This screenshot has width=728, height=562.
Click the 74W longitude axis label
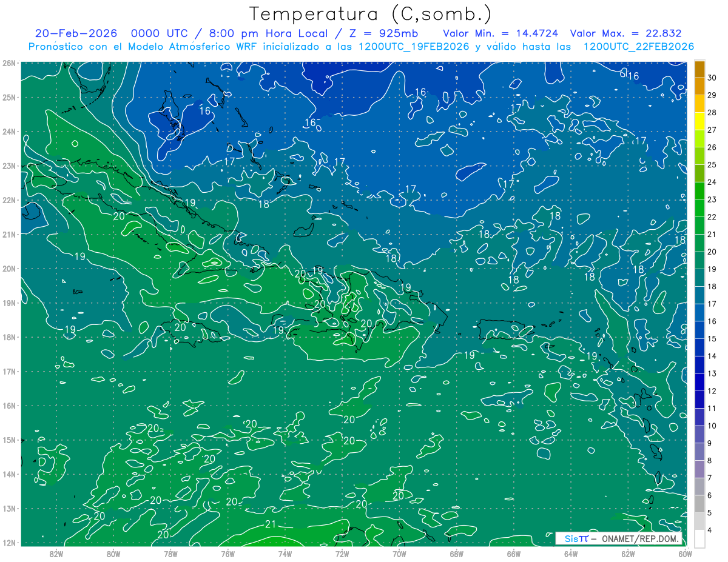pyautogui.click(x=285, y=553)
